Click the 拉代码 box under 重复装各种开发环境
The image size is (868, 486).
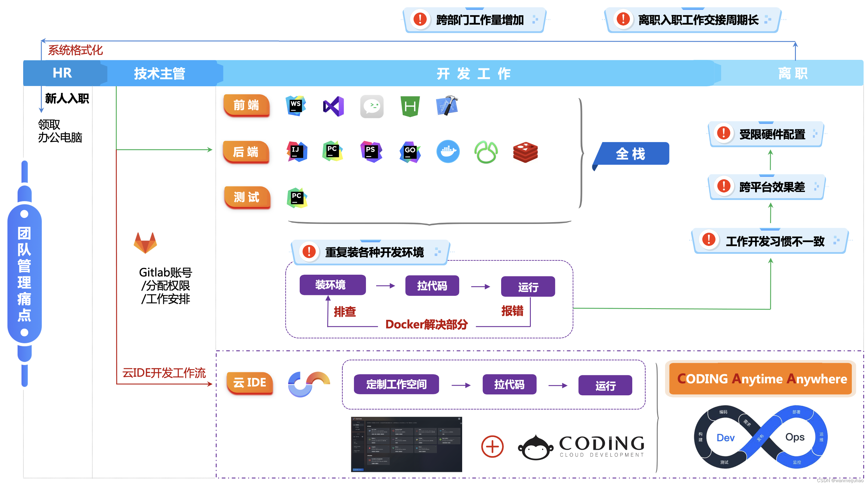(432, 286)
